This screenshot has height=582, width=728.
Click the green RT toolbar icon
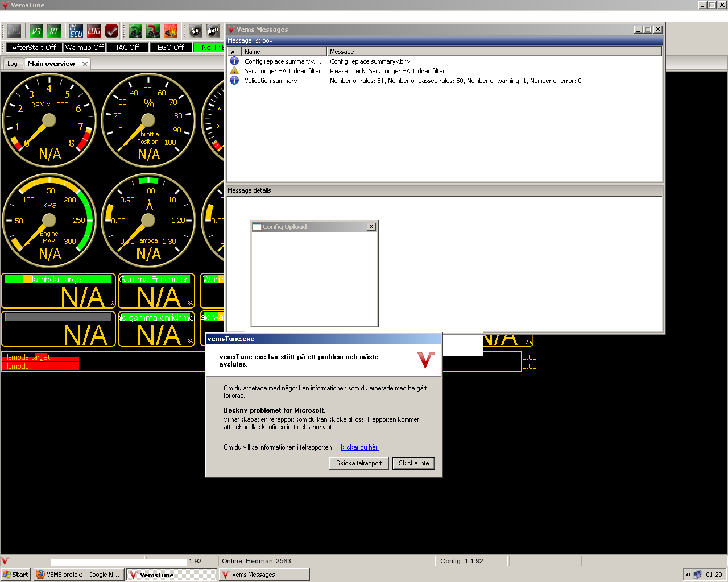coord(53,31)
